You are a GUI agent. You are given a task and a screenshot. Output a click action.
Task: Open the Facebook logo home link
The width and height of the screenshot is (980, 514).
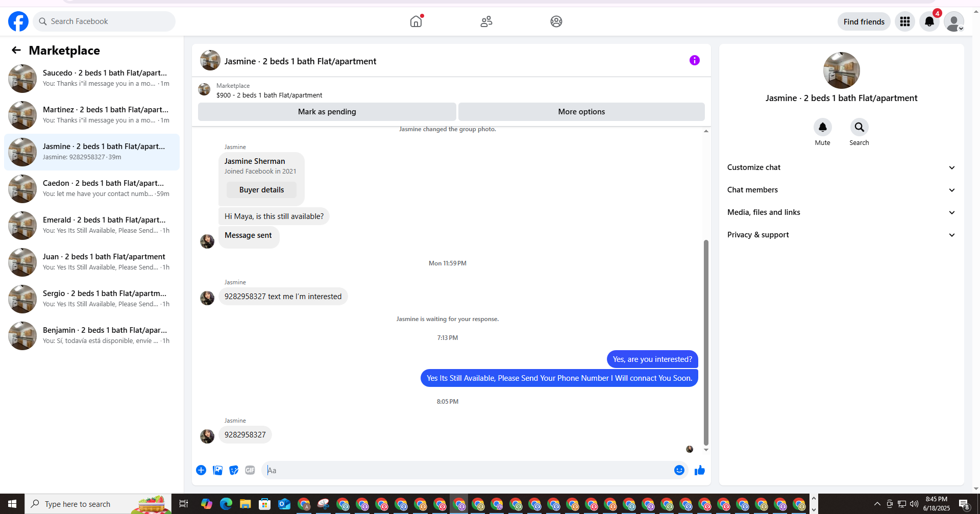(x=18, y=21)
